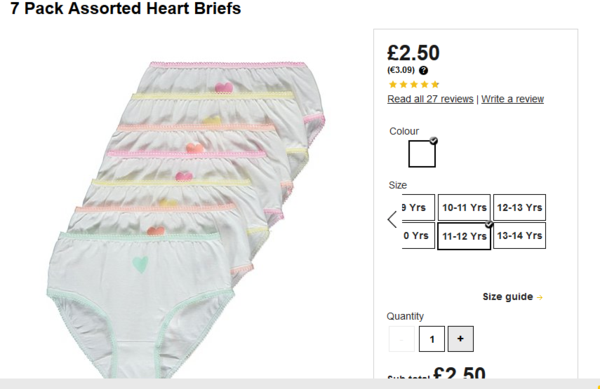Open the Size guide link
Viewport: 600px width, 389px height.
coord(508,297)
